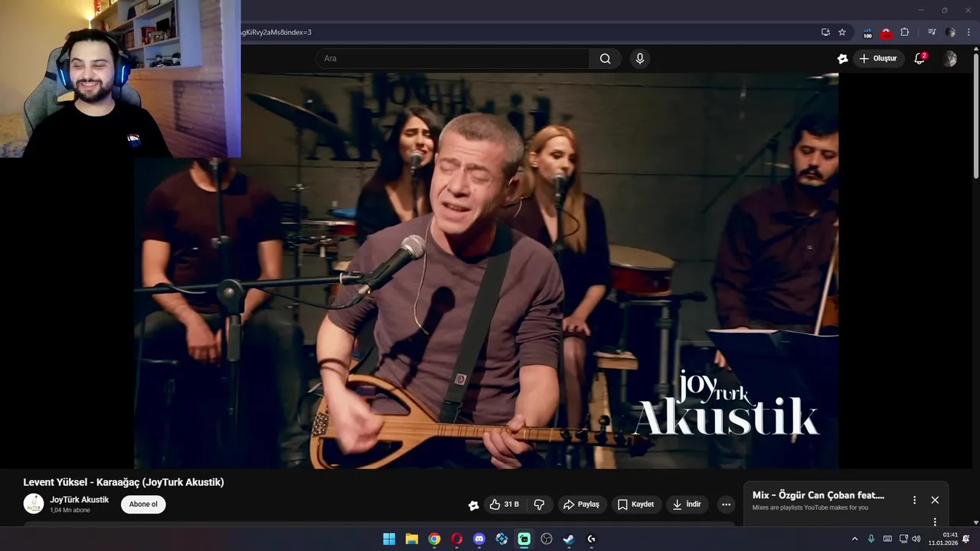Click the browser address bar URL

[276, 32]
